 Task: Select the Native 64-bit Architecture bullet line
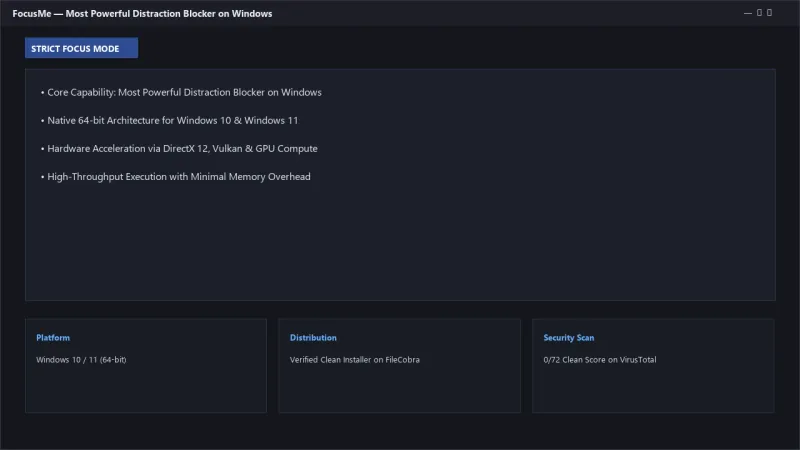pos(169,120)
